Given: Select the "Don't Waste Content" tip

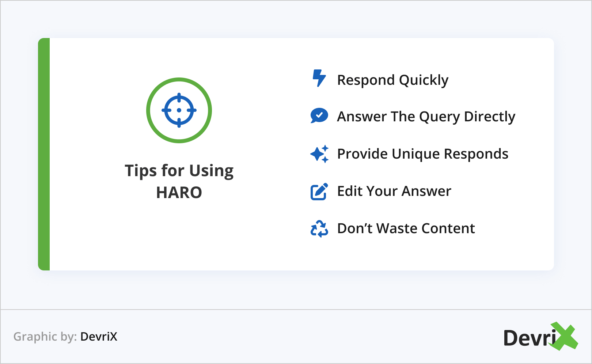Looking at the screenshot, I should [x=406, y=228].
